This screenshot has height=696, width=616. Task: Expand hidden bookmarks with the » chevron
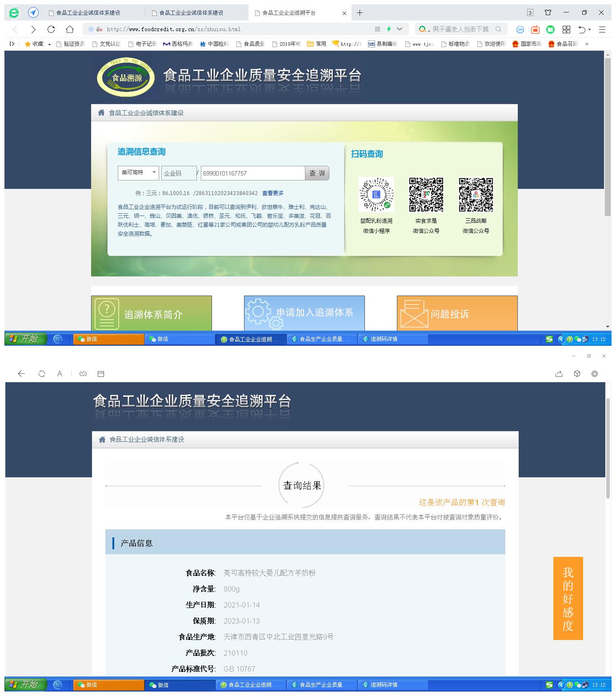pyautogui.click(x=588, y=44)
